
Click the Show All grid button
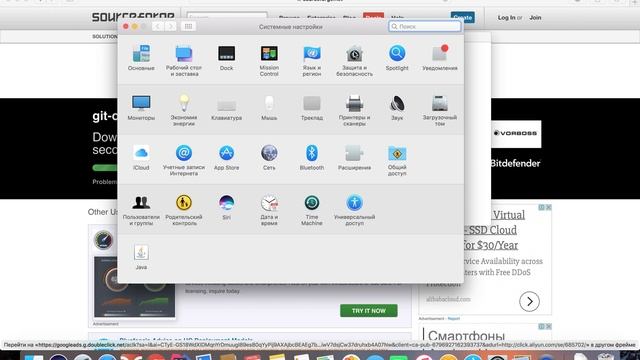coord(188,27)
